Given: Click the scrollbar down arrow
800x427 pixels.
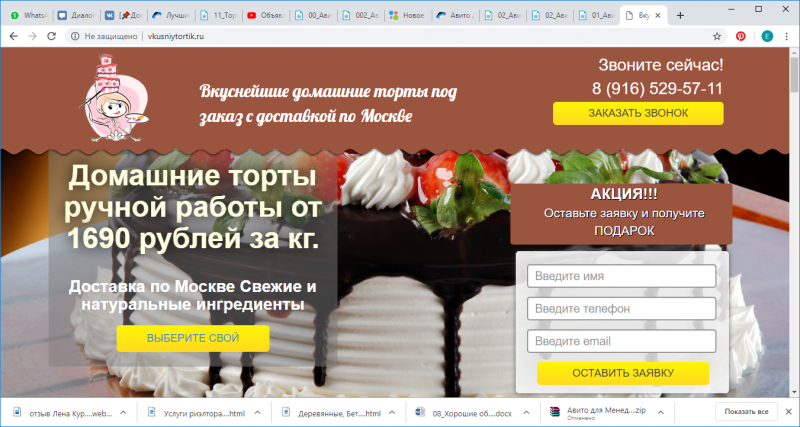Looking at the screenshot, I should coord(794,392).
